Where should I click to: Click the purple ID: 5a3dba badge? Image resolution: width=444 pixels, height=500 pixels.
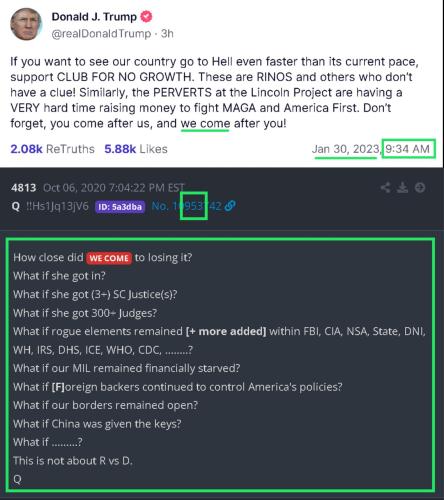[x=120, y=207]
